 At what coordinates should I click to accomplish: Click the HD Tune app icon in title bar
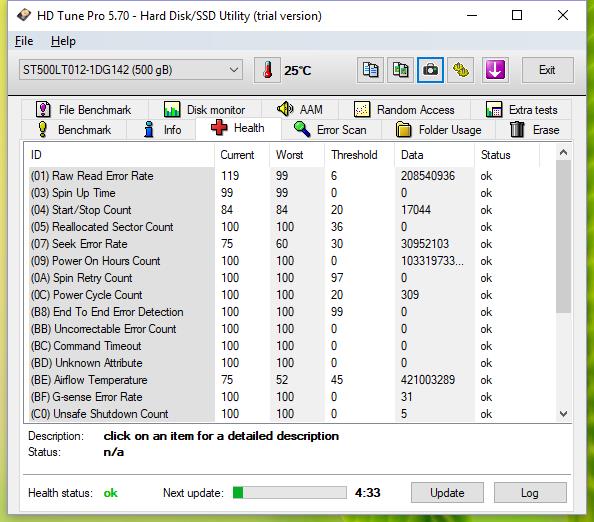[x=24, y=16]
